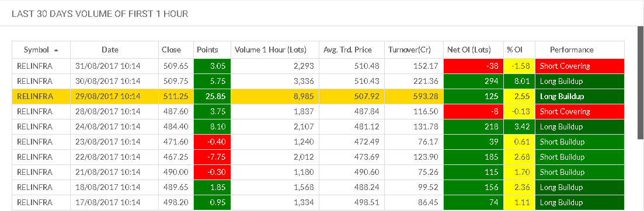Sort by Symbol column ascending arrow
The width and height of the screenshot is (644, 211).
click(56, 50)
